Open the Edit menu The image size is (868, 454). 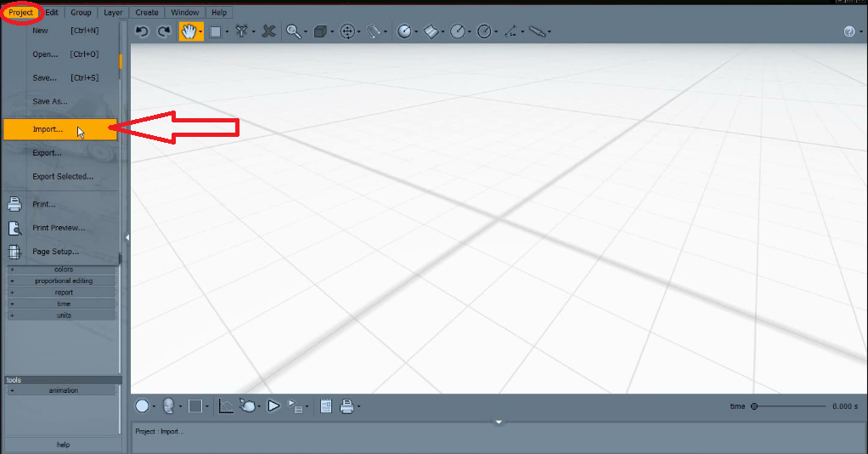click(x=52, y=12)
